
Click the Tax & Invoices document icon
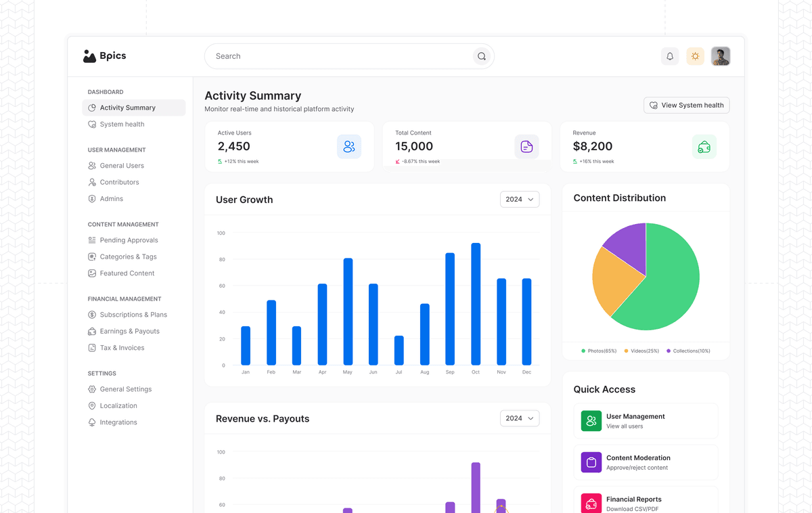92,348
